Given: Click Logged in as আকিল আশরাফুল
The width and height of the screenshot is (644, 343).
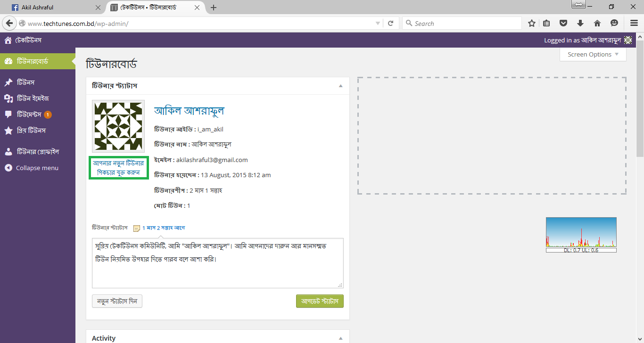Looking at the screenshot, I should pyautogui.click(x=583, y=40).
